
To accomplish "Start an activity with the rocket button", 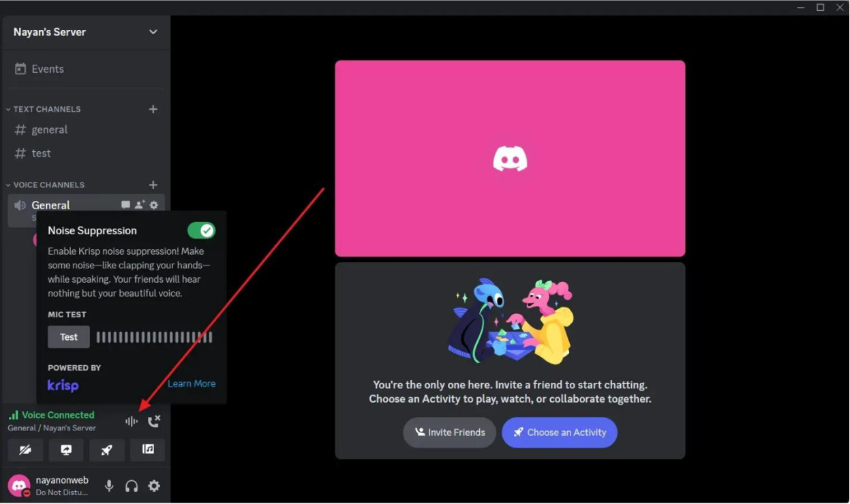I will pyautogui.click(x=107, y=450).
